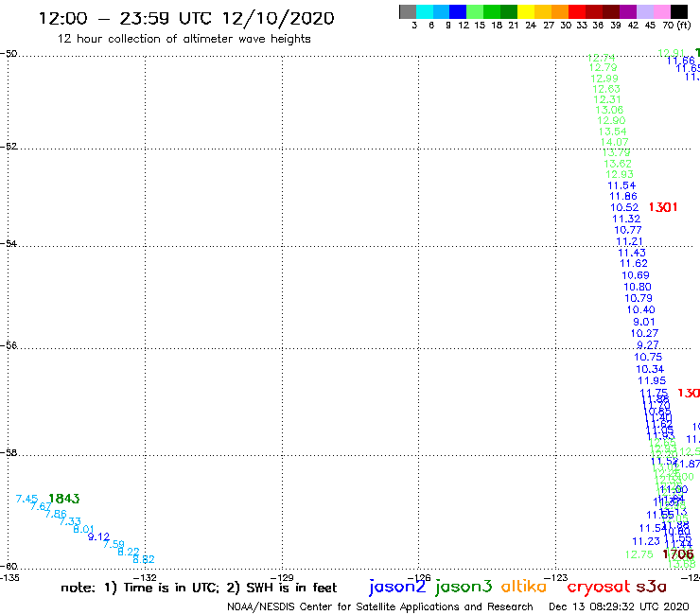This screenshot has height=615, width=700.
Task: Select the green wave height value '12.75'
Action: point(639,554)
